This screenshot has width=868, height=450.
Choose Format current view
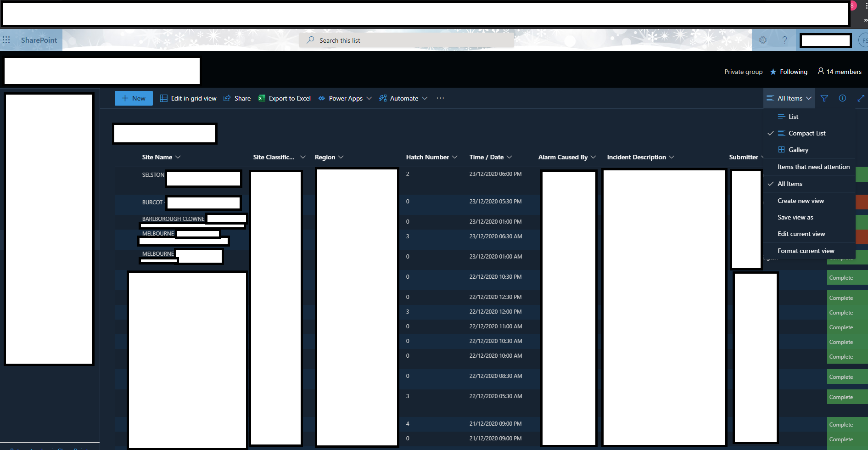coord(809,251)
